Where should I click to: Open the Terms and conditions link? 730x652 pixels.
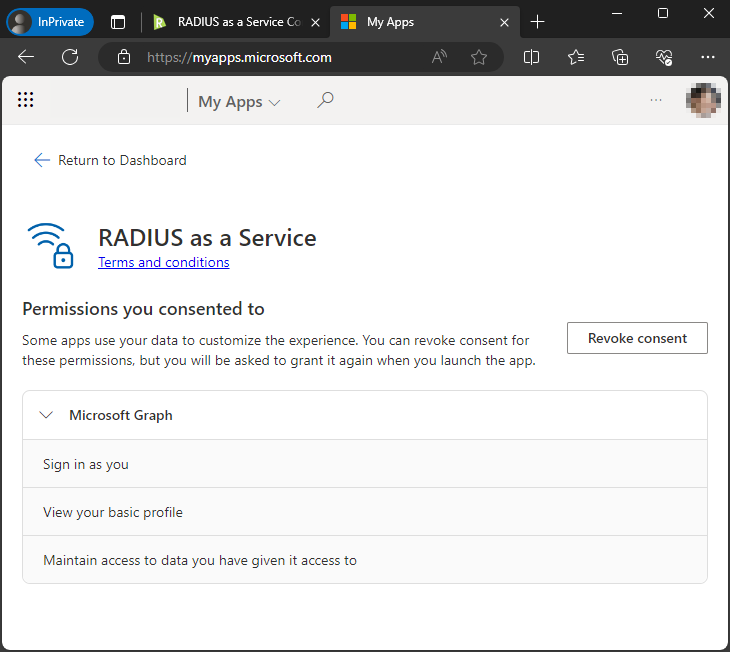[163, 262]
